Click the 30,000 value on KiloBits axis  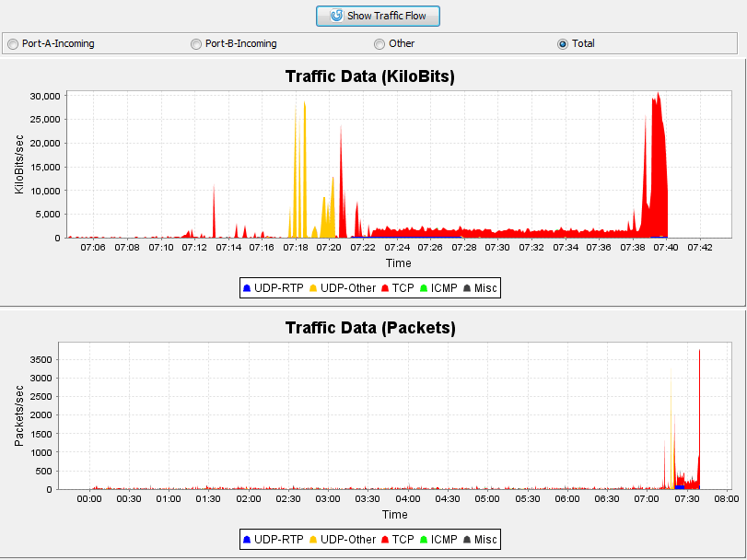45,96
